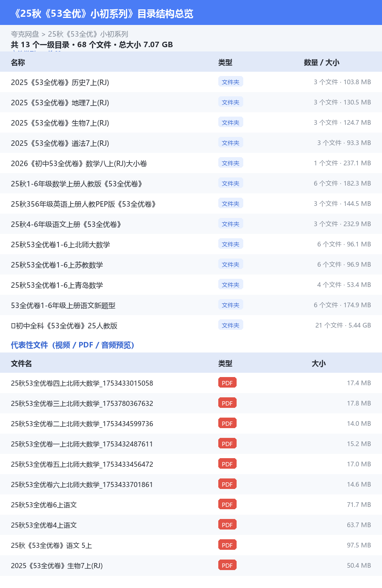Open file 25秋53全优卷四上北师大数学_1753433015058
The image size is (382, 588).
(82, 383)
